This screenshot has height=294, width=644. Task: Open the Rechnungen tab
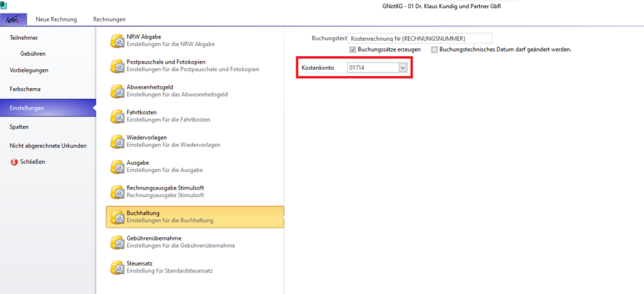(109, 20)
